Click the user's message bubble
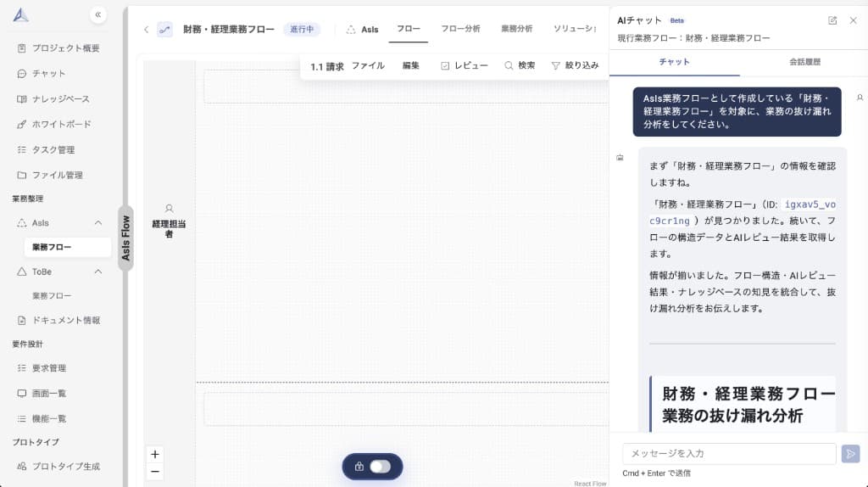 [x=737, y=111]
